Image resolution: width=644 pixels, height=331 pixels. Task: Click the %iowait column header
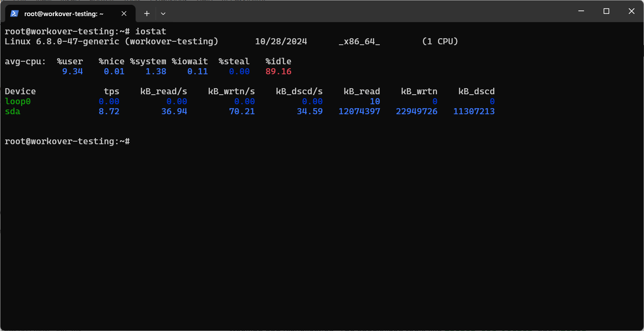point(189,62)
